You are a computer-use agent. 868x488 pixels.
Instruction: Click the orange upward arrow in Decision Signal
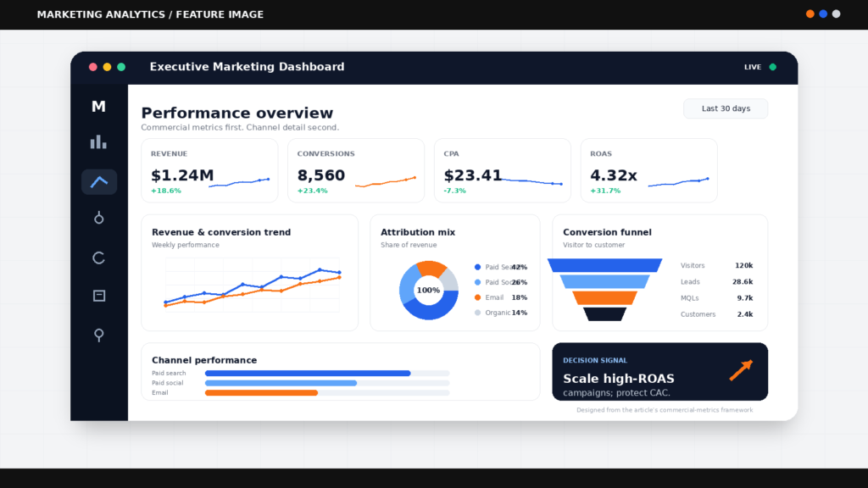(x=741, y=370)
